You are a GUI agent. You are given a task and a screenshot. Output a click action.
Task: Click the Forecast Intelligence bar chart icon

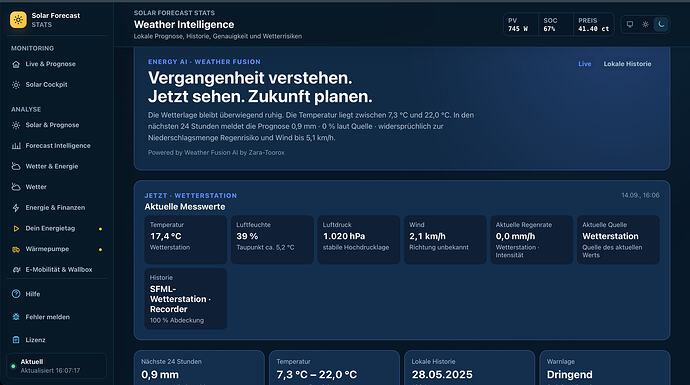pos(16,146)
